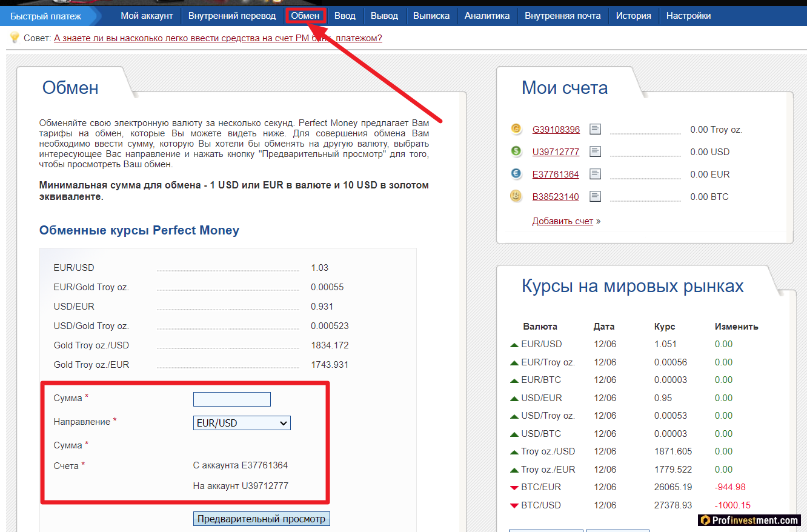View statement icon for U39712777
Screen dimensions: 807x532
596,151
